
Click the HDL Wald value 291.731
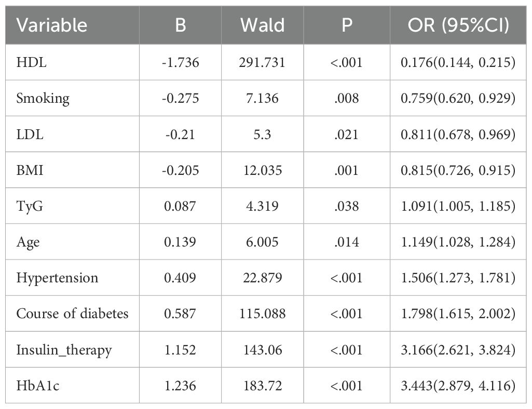click(262, 62)
